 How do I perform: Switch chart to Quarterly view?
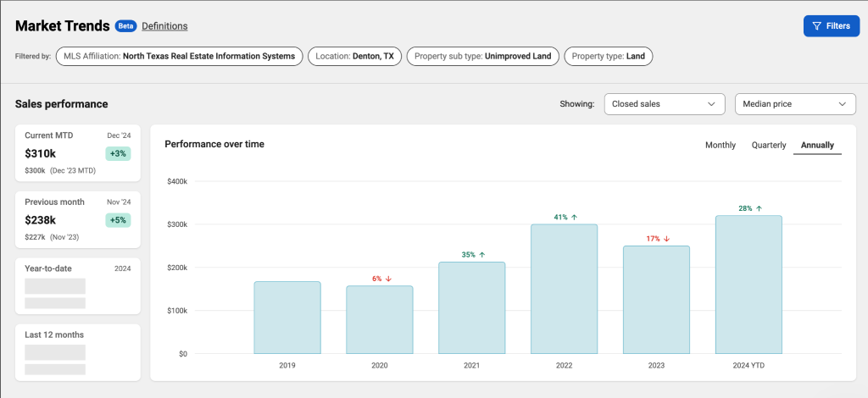pos(768,146)
